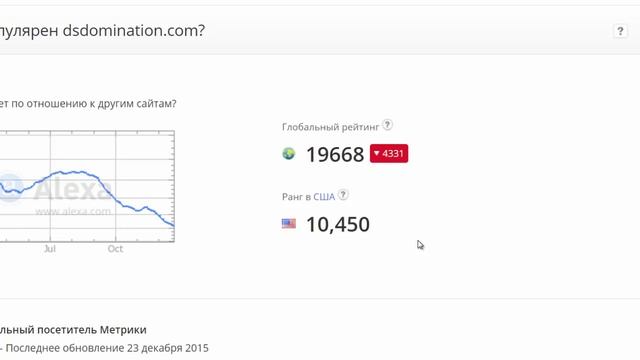640x360 pixels.
Task: Open the help icon beside Ранг в США
Action: click(343, 195)
